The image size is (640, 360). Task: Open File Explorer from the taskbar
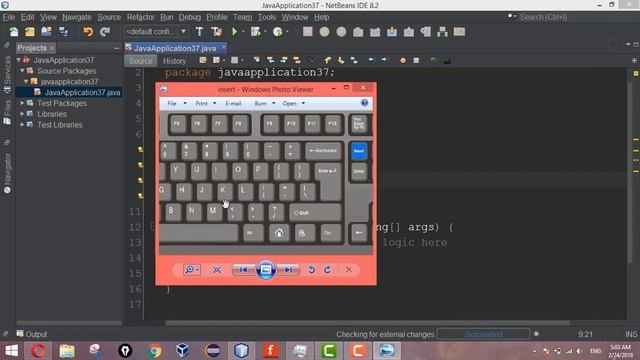tap(67, 351)
